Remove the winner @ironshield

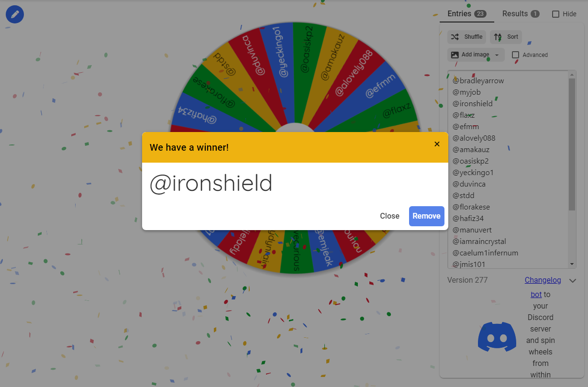tap(426, 216)
